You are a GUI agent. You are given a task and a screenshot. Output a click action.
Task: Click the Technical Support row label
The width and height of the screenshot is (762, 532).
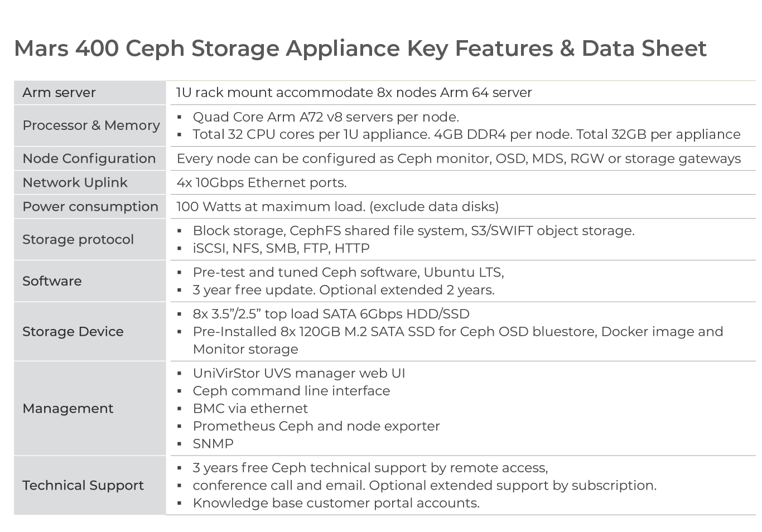(x=83, y=485)
